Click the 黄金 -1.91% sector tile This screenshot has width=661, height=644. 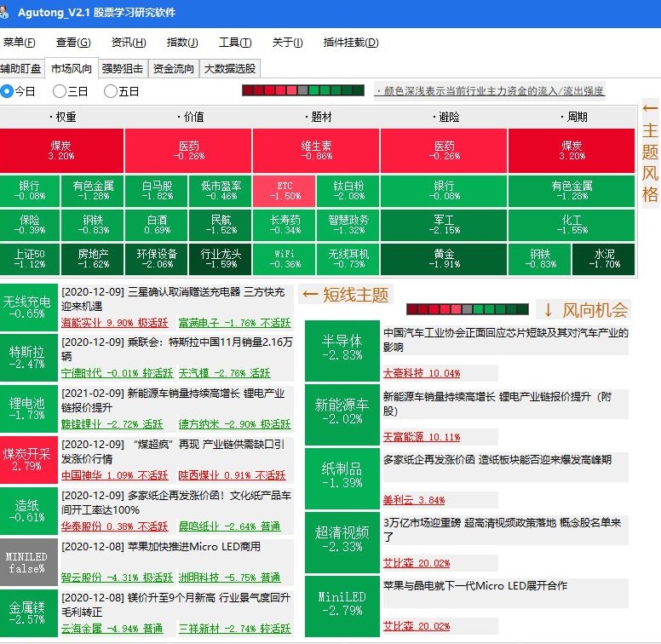pos(444,258)
